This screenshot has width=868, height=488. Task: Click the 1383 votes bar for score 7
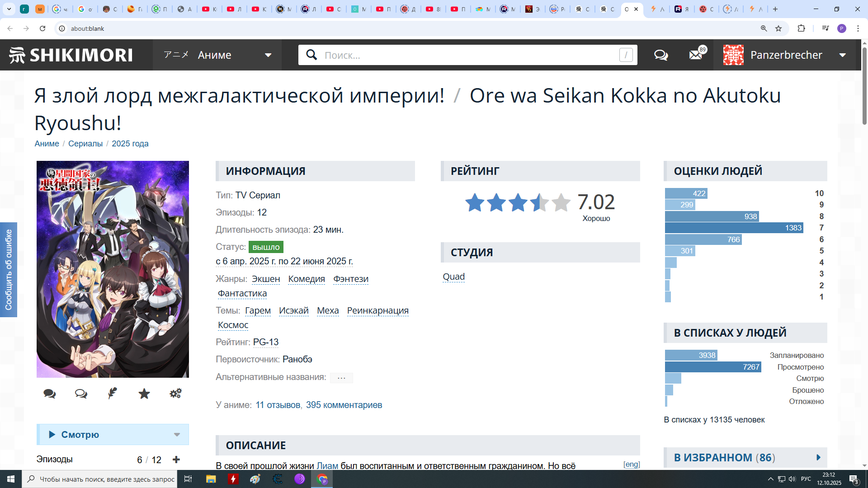[734, 228]
